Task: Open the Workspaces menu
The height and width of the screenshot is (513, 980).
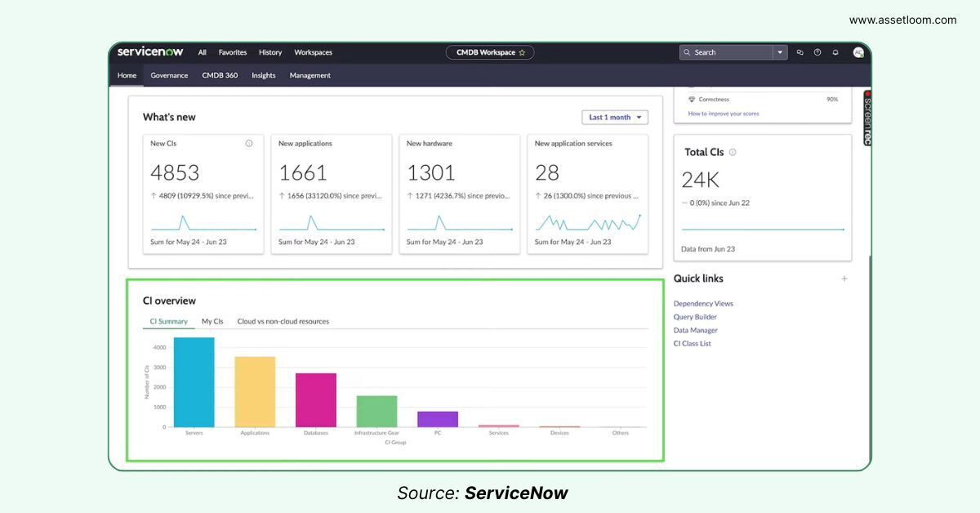Action: (x=314, y=52)
